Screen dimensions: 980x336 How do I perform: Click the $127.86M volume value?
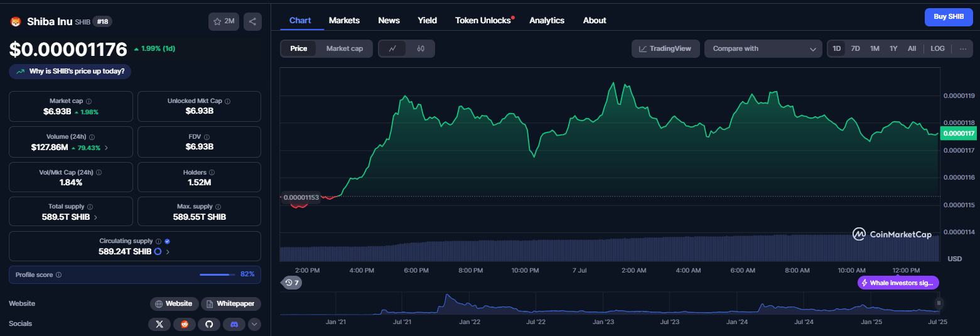[50, 148]
